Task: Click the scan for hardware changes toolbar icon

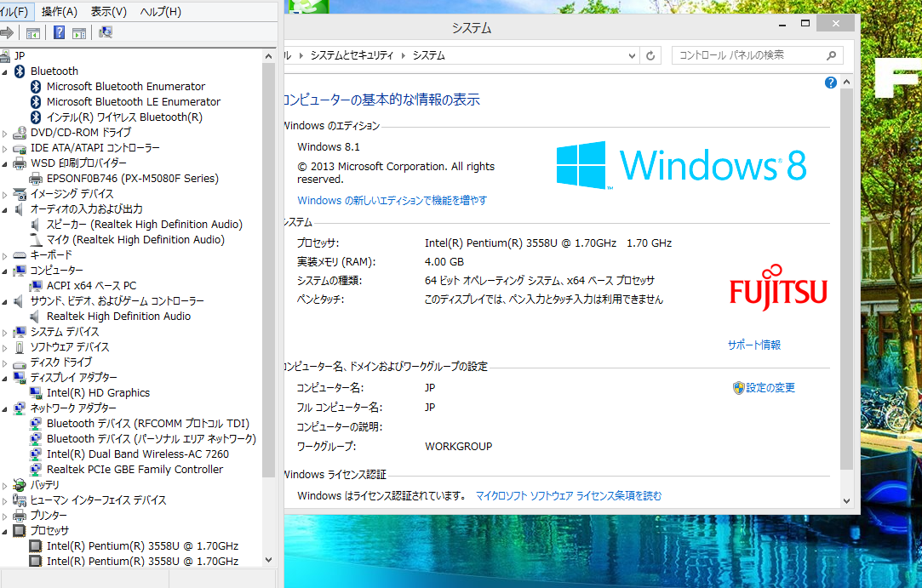Action: pyautogui.click(x=106, y=32)
